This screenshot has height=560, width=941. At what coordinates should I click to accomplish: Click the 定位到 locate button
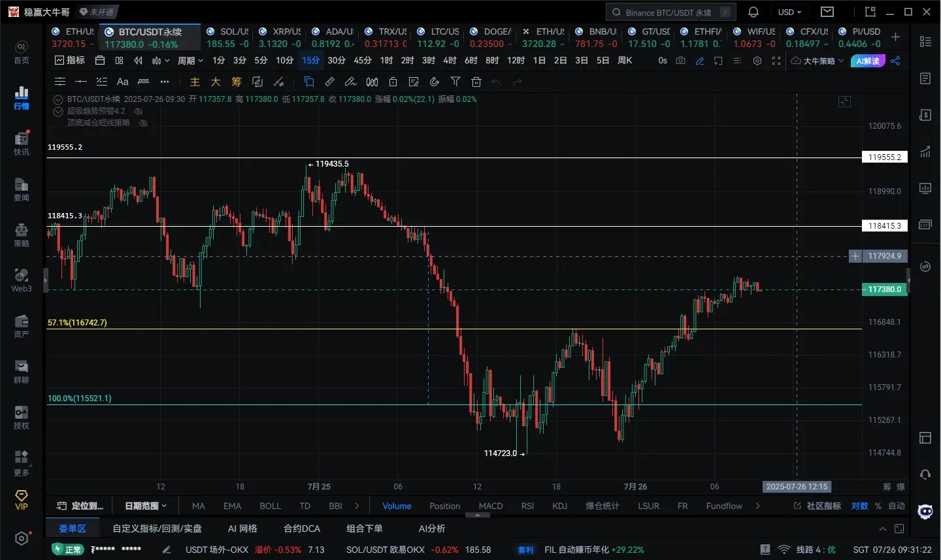click(80, 506)
